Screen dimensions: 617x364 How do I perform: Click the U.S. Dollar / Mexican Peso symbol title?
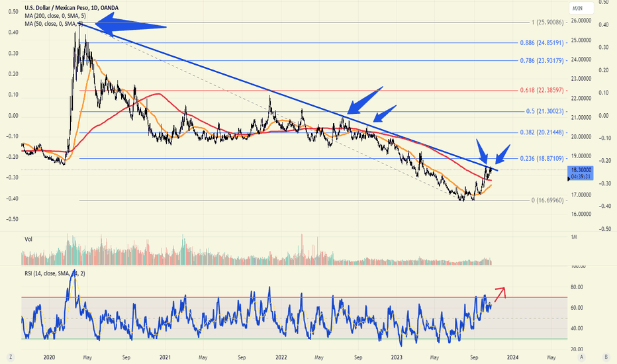71,8
